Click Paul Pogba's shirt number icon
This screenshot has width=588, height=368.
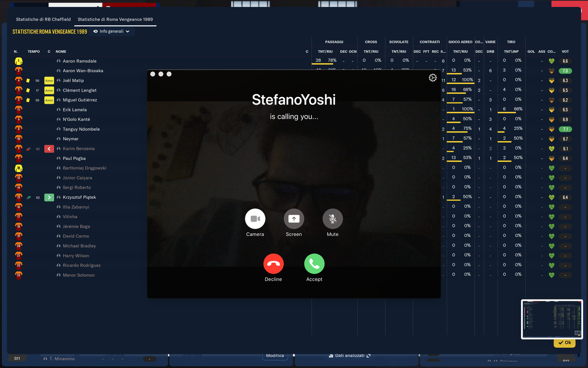[18, 158]
